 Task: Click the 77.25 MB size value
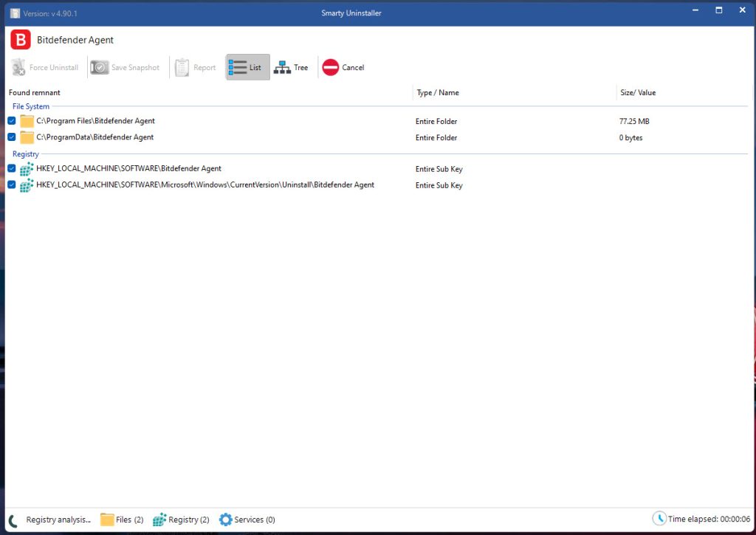[x=634, y=122]
